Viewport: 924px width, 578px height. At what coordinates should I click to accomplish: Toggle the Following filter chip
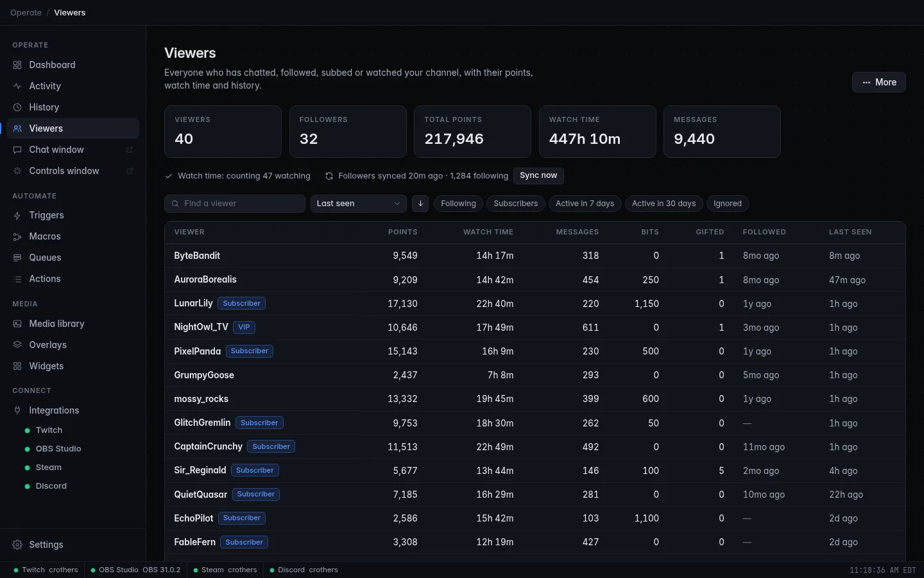point(458,204)
